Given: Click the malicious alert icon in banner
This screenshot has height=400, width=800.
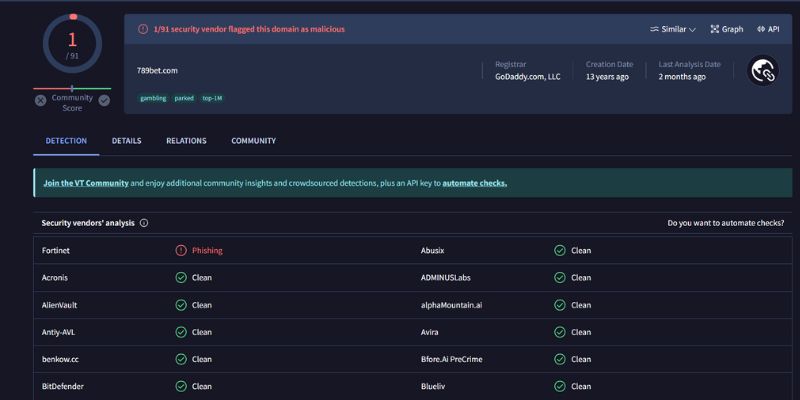Looking at the screenshot, I should tap(143, 29).
